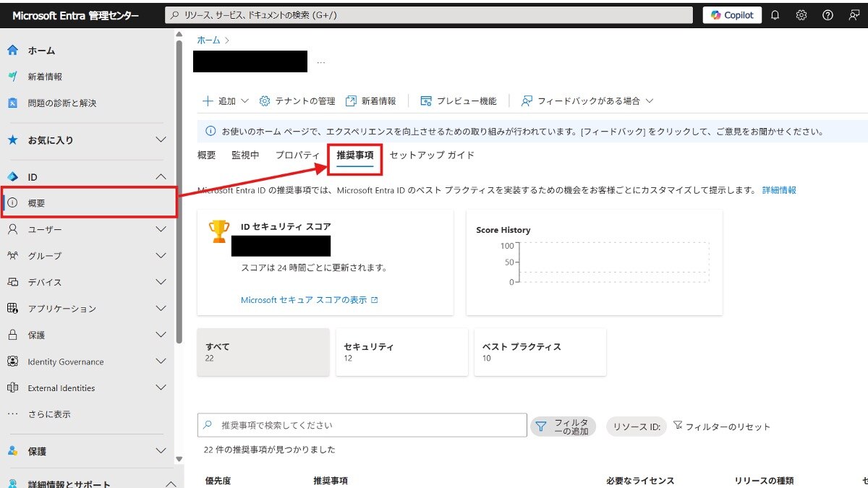The height and width of the screenshot is (488, 868).
Task: Select the セキュリティ recommendation card
Action: 401,352
